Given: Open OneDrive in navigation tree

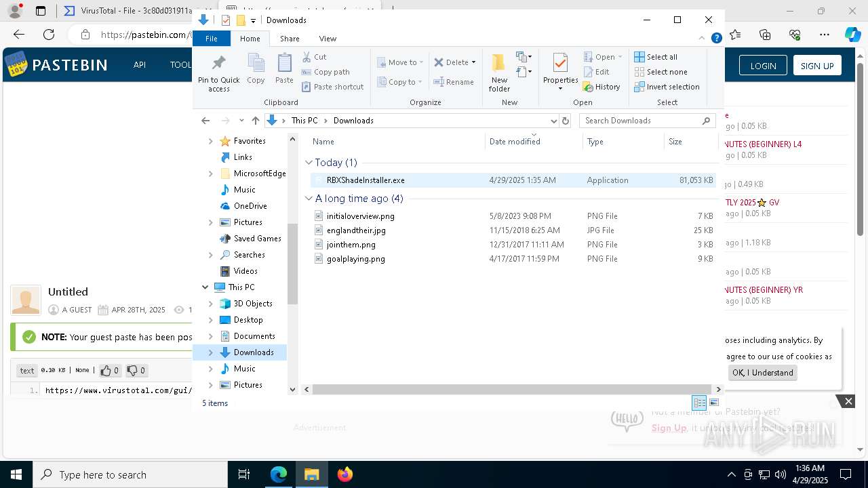Looking at the screenshot, I should 250,206.
